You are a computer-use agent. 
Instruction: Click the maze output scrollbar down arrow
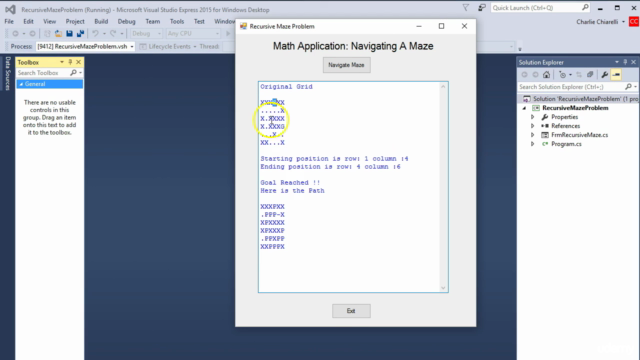pyautogui.click(x=443, y=288)
